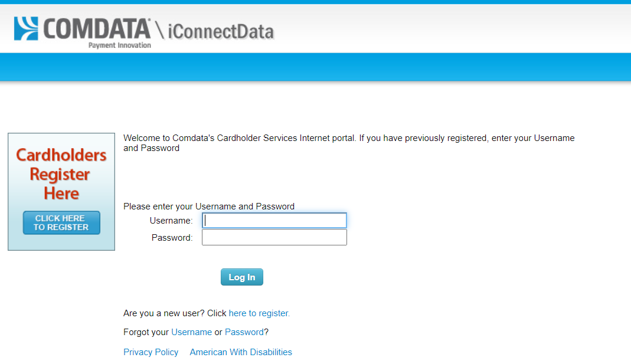Open the Privacy Policy page

click(x=151, y=352)
